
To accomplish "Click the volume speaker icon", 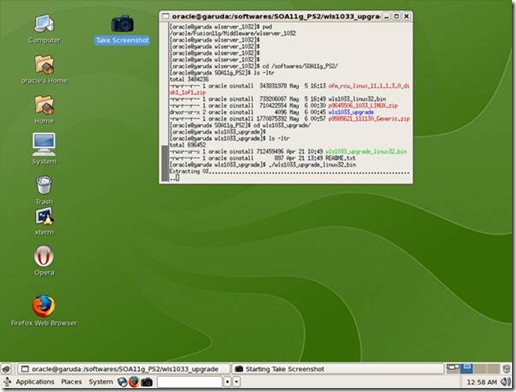I will point(506,382).
